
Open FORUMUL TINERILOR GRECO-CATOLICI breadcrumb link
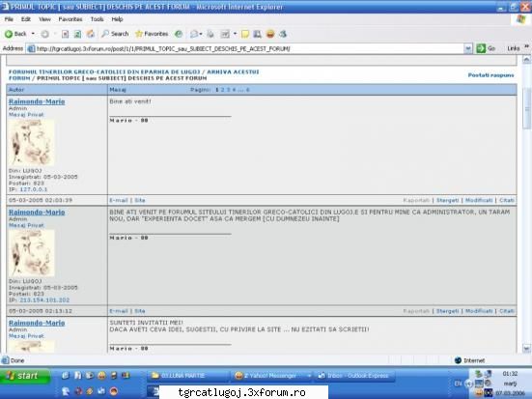[104, 72]
